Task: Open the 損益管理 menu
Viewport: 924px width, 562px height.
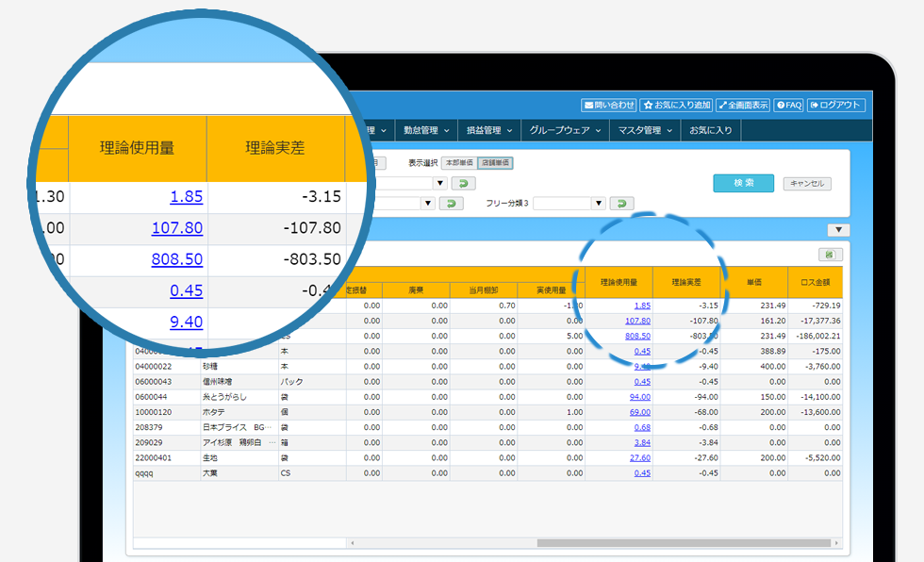Action: tap(487, 130)
